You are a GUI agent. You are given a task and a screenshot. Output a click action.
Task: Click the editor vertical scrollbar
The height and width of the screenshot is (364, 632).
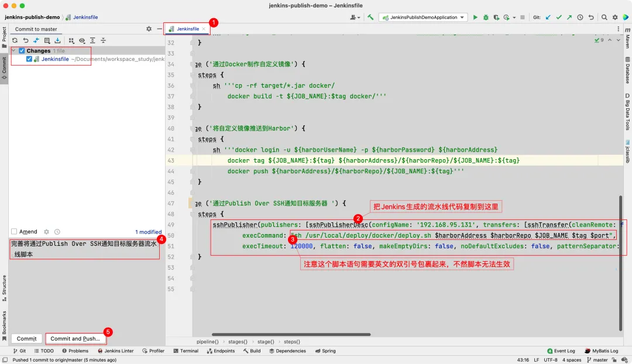click(620, 263)
